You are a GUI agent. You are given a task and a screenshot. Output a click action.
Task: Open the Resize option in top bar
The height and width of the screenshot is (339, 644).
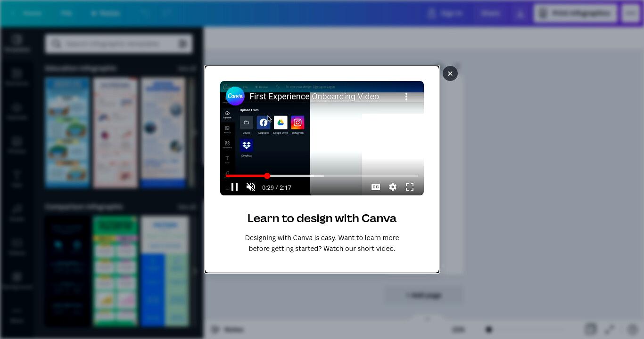(x=106, y=13)
